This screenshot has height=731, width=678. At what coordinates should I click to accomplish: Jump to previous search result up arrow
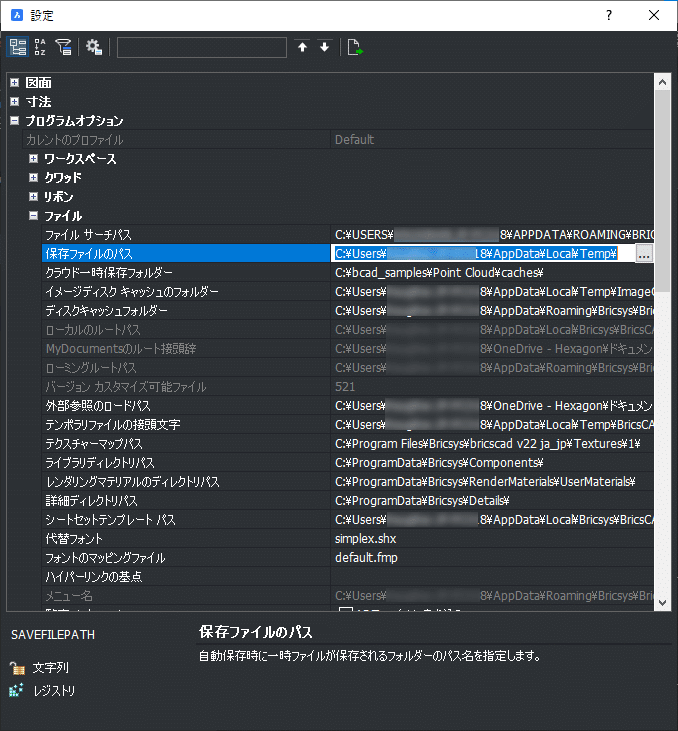(x=302, y=47)
